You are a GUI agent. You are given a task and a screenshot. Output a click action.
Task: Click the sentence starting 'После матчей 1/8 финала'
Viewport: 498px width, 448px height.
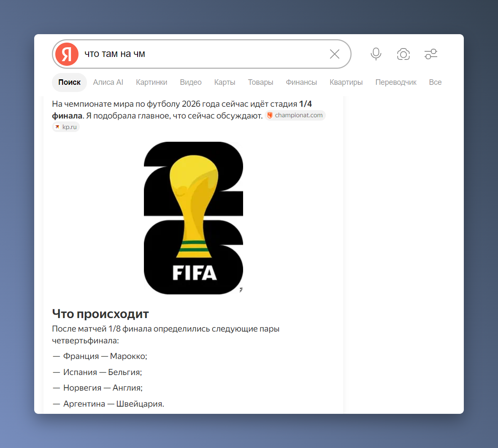tap(165, 335)
